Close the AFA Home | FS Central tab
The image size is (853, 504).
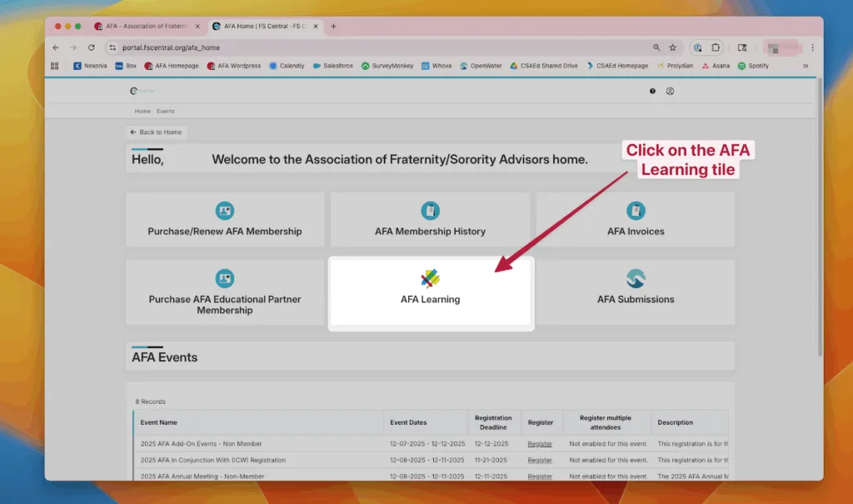pyautogui.click(x=316, y=26)
